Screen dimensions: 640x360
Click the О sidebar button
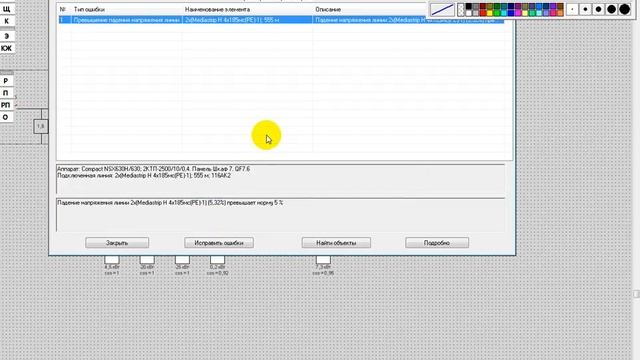click(6, 118)
